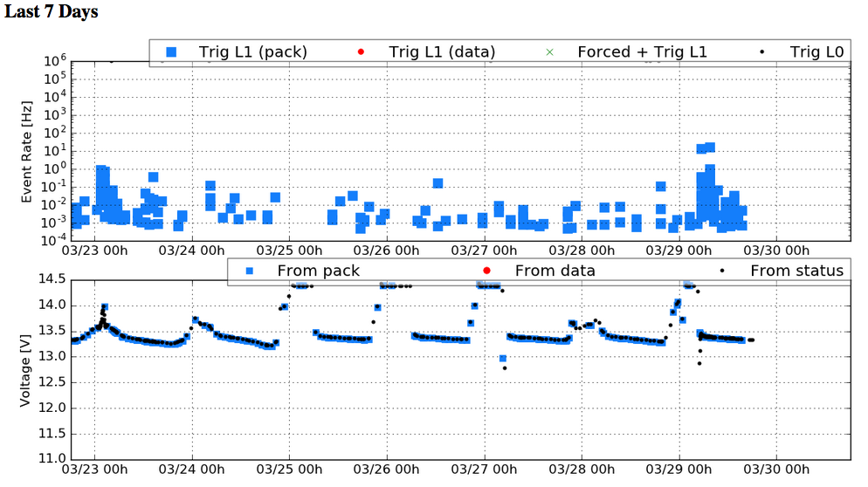
Task: Click the 13.5 tick on the voltage axis
Action: pyautogui.click(x=52, y=331)
